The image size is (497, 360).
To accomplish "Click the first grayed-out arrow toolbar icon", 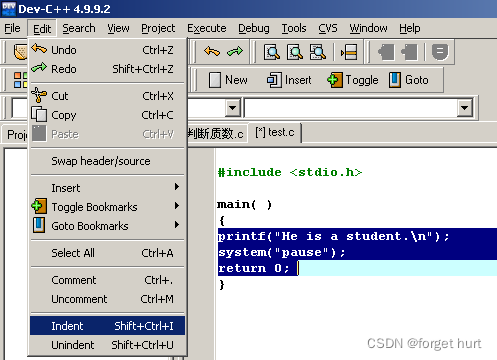I will coord(386,52).
